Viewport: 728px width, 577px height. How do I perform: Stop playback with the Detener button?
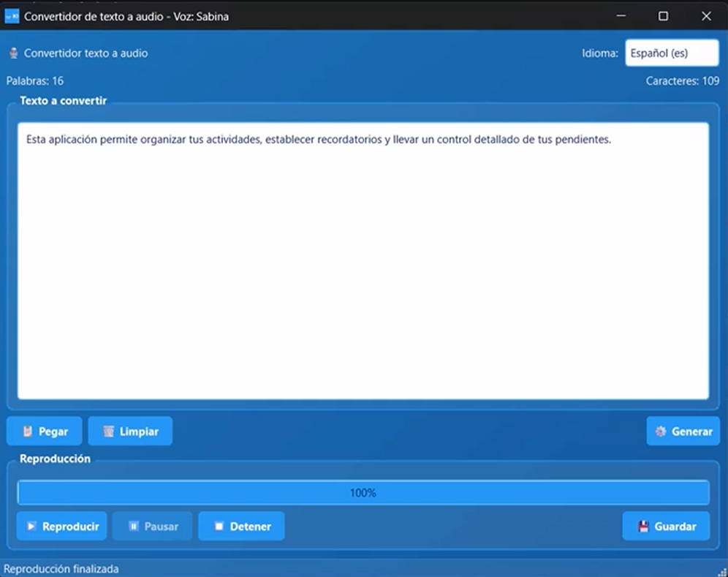coord(241,527)
